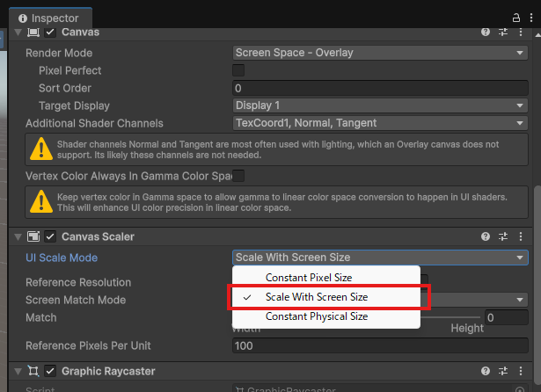Image resolution: width=541 pixels, height=392 pixels.
Task: Disable the Canvas Scaler component checkbox
Action: click(x=50, y=236)
